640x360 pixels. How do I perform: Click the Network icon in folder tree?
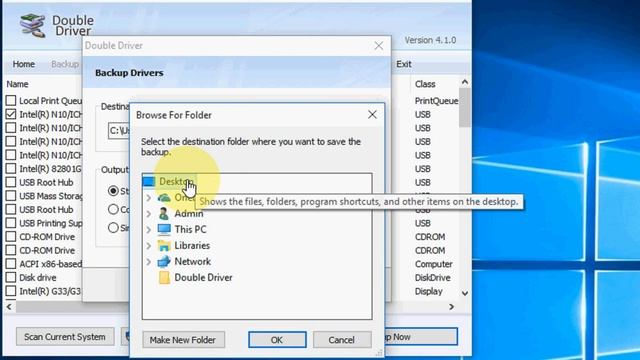pyautogui.click(x=164, y=261)
